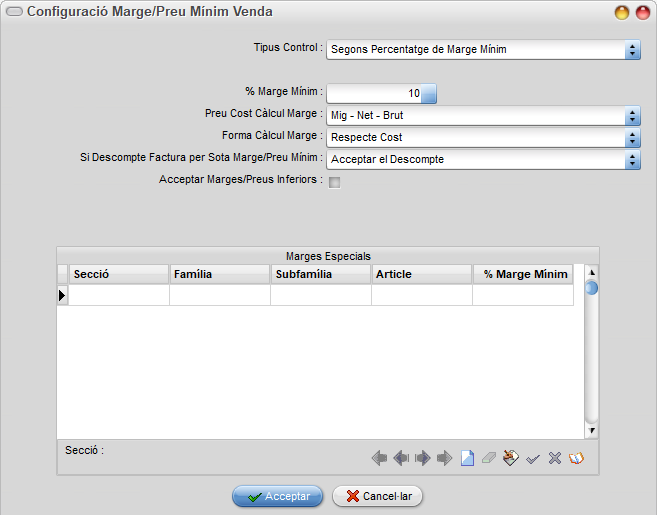Expand Preu Cost Càlcul Marge dropdown
This screenshot has width=657, height=515.
tap(484, 115)
